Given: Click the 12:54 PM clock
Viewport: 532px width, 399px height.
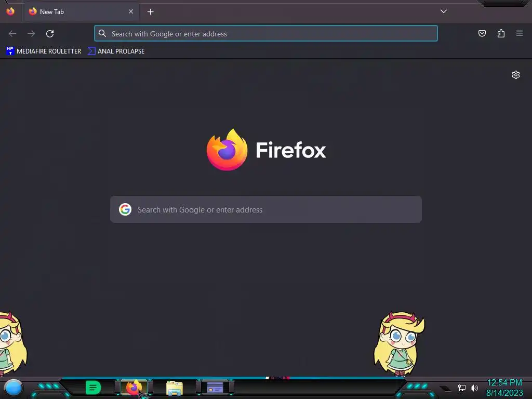Looking at the screenshot, I should pos(504,383).
